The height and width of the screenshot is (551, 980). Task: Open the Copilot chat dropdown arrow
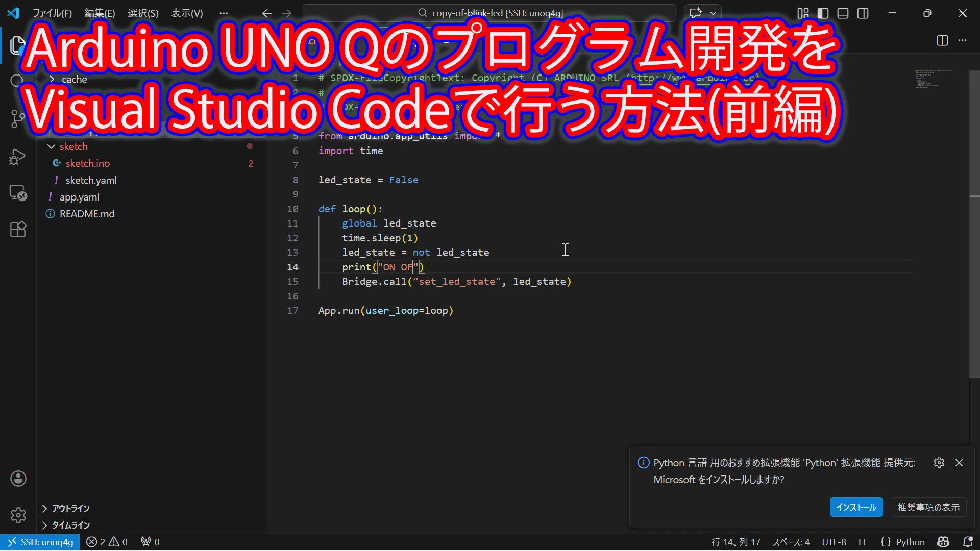tap(713, 13)
